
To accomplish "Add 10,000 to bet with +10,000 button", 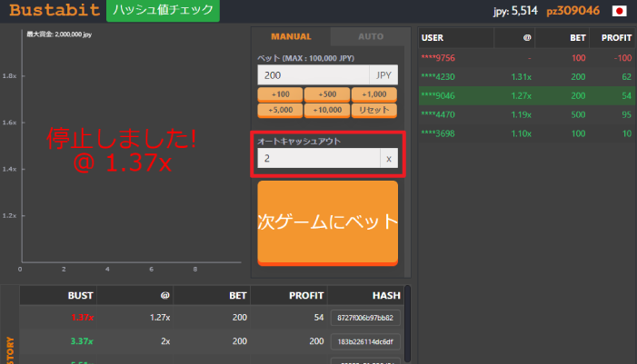I will pyautogui.click(x=327, y=111).
